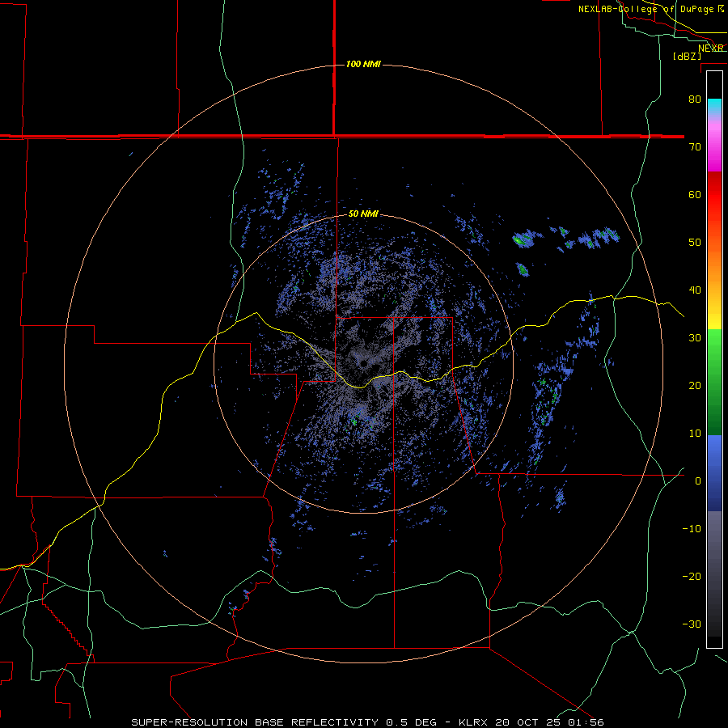The image size is (728, 728).
Task: Click the 30 value on the dBZ scale
Action: click(695, 338)
